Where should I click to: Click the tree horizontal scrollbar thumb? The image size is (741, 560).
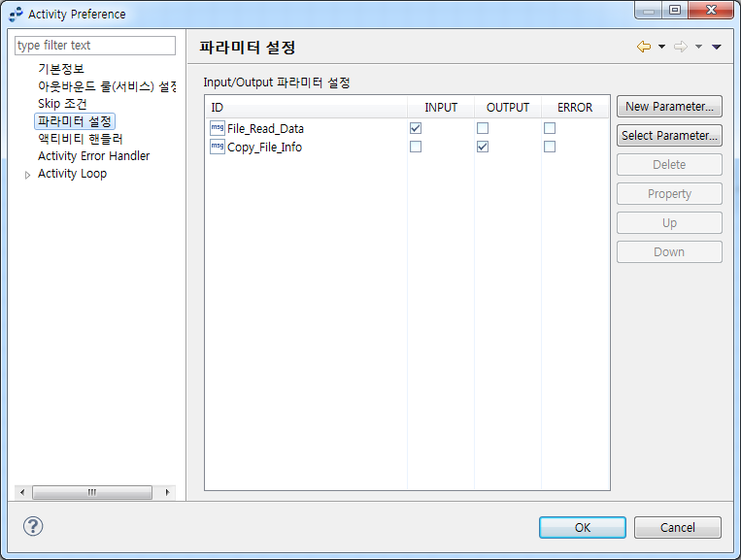pyautogui.click(x=92, y=492)
